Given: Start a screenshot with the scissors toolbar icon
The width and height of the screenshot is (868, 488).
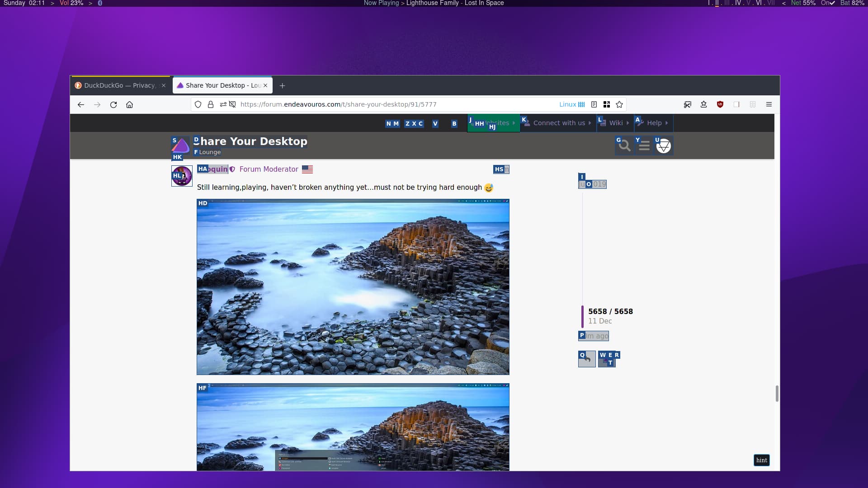Looking at the screenshot, I should [x=688, y=104].
